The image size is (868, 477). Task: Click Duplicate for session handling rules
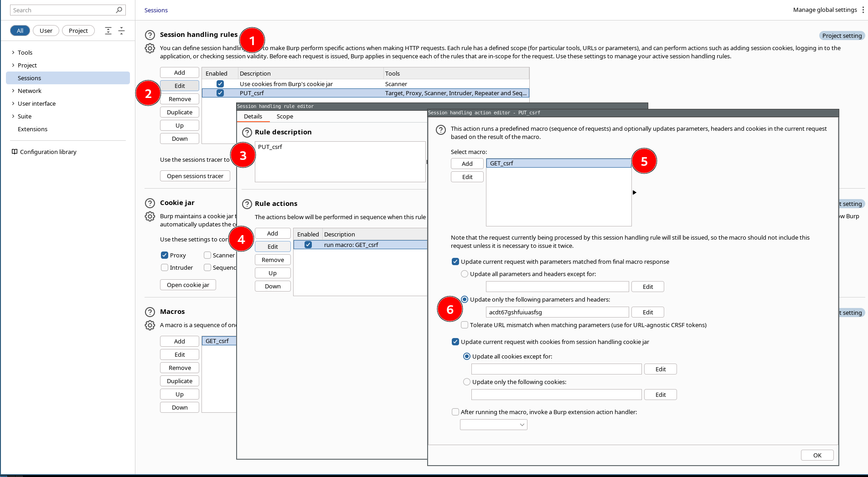tap(180, 112)
